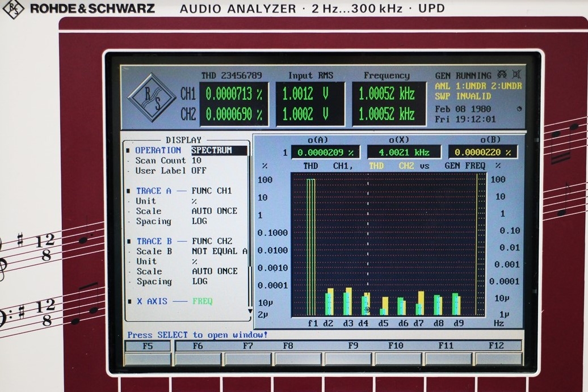
Task: Click the CH2 Input RMS 1.0002 V
Action: point(305,114)
